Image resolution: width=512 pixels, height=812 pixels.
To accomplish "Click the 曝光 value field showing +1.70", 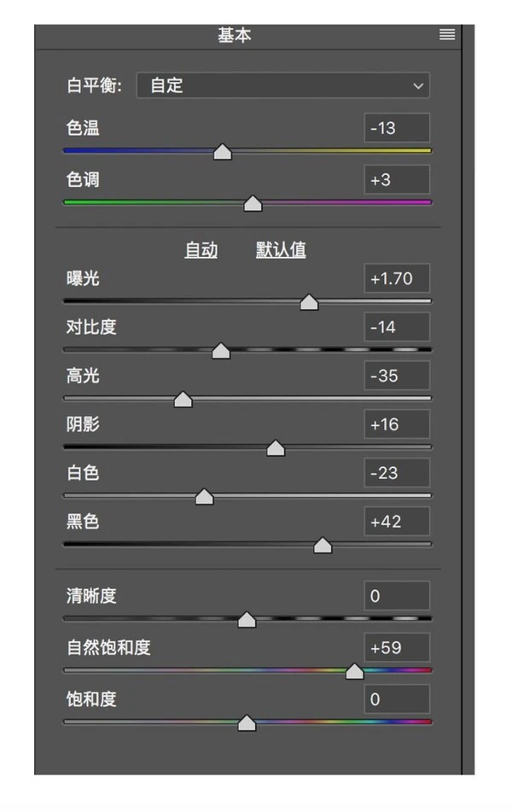I will [396, 278].
